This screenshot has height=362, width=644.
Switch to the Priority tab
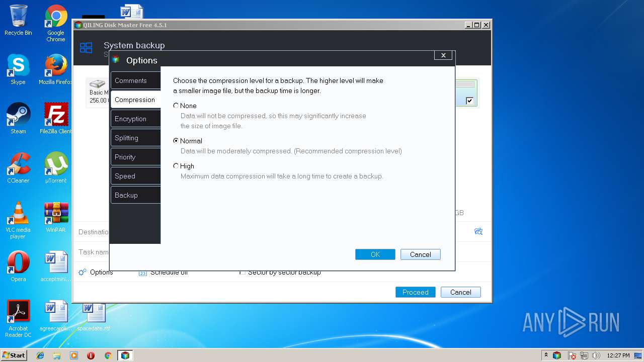(135, 157)
